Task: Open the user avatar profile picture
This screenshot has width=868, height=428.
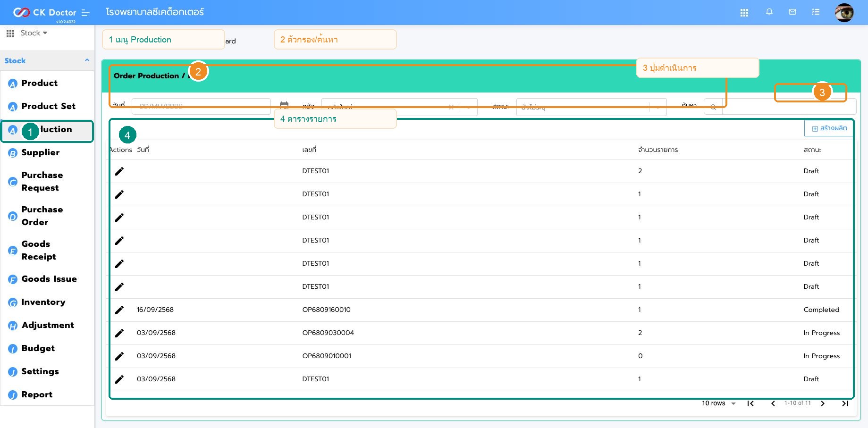Action: (x=844, y=12)
